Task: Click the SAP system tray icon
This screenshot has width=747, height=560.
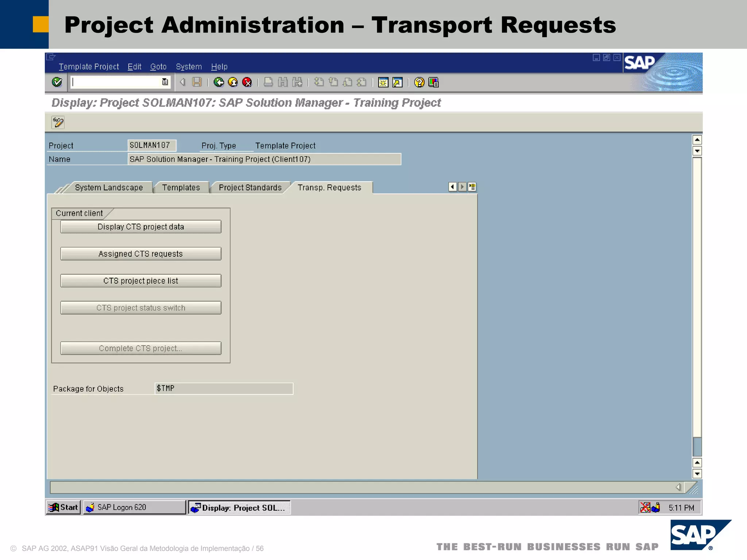Action: tap(655, 507)
